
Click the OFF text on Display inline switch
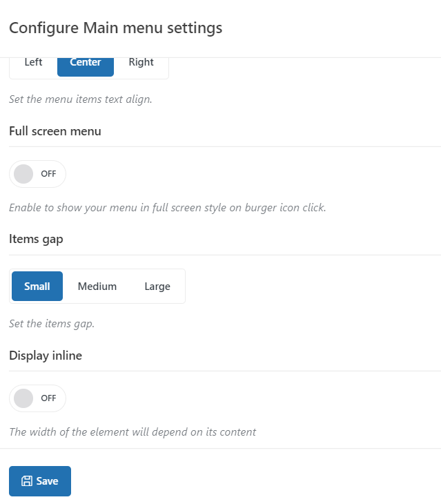[48, 398]
